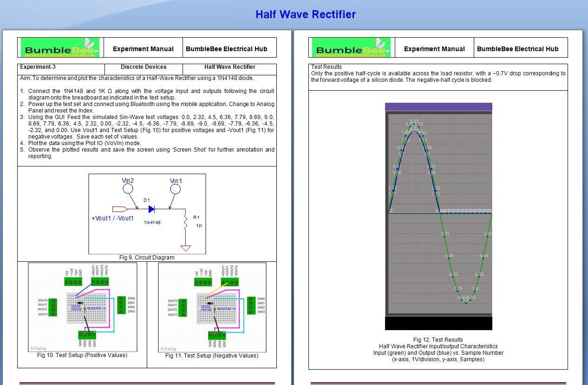Open the Fig 10 positive values breadboard image
Viewport: 588px width, 385px height.
83,307
